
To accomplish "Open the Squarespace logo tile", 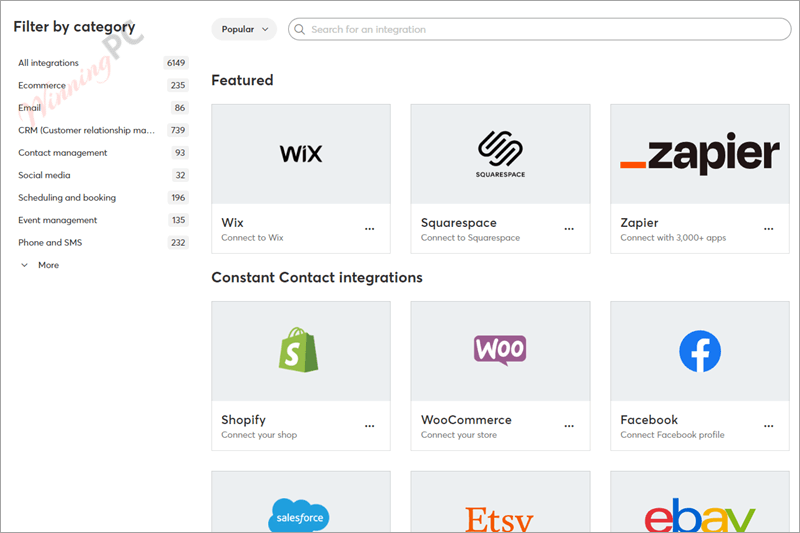I will 500,154.
